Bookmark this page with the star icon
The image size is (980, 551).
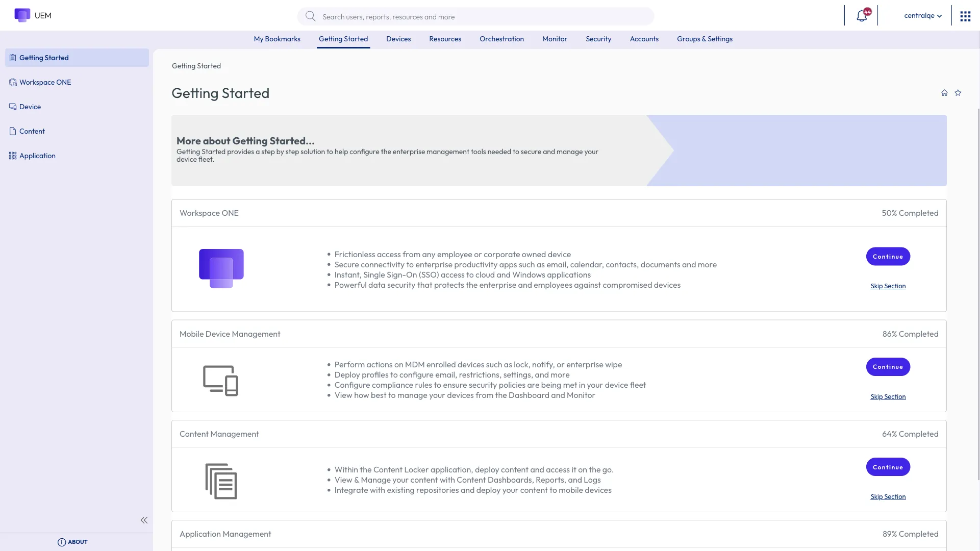point(958,93)
